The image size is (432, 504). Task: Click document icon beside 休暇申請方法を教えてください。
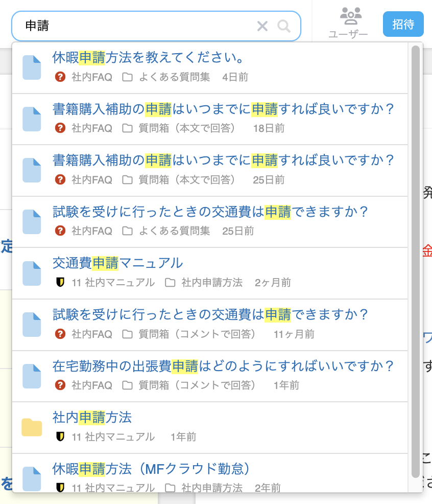click(32, 67)
